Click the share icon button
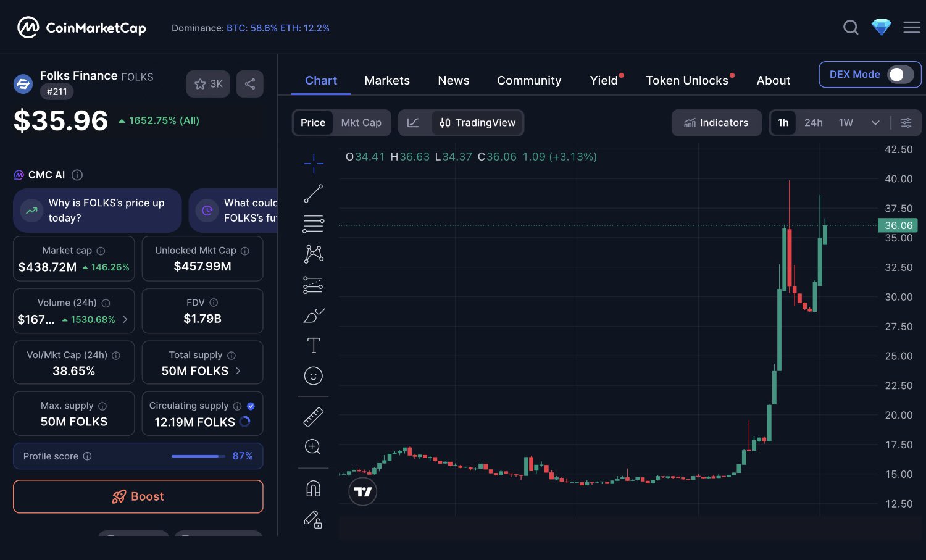The image size is (926, 560). pyautogui.click(x=250, y=84)
